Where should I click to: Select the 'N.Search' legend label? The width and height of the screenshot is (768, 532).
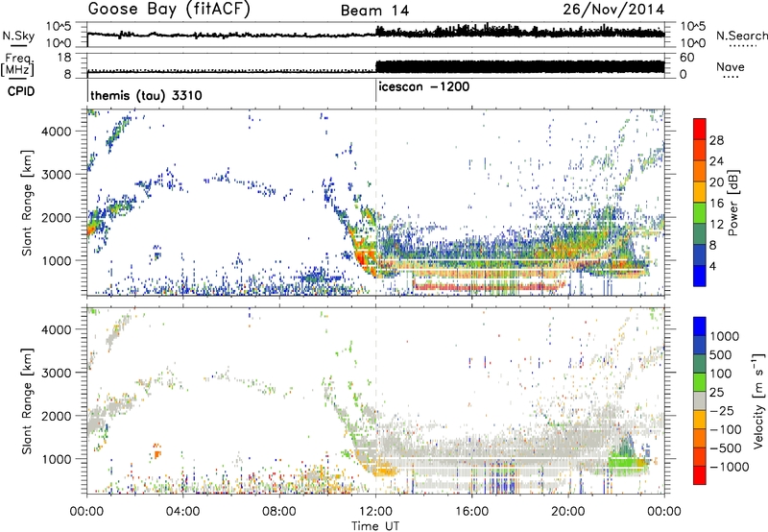click(x=741, y=36)
